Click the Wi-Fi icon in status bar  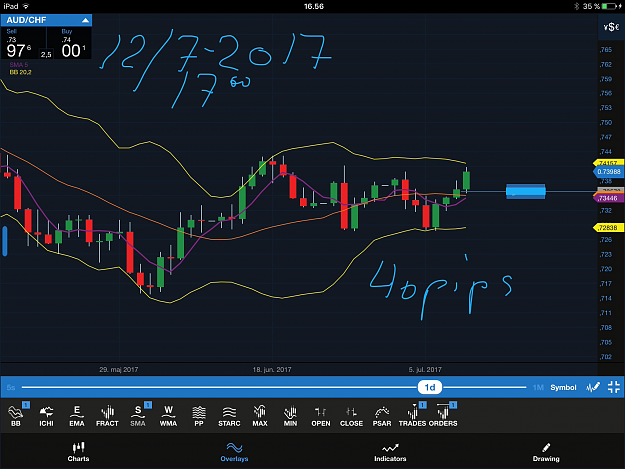pos(26,6)
